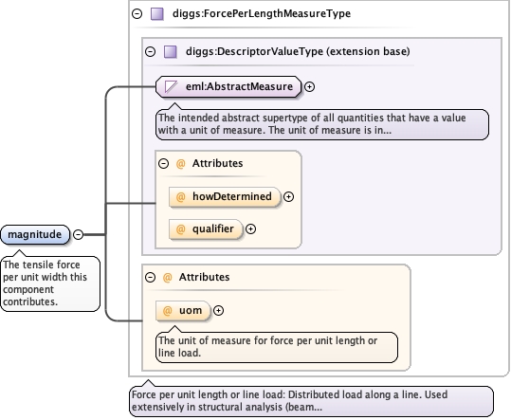
Task: Click the Attributes label above howDetermined
Action: [x=217, y=163]
